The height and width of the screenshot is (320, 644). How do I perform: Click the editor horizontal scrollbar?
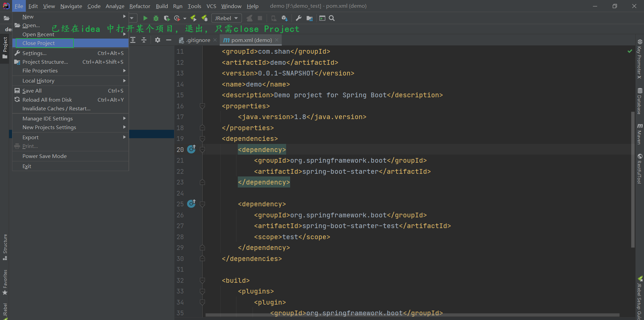click(x=412, y=315)
